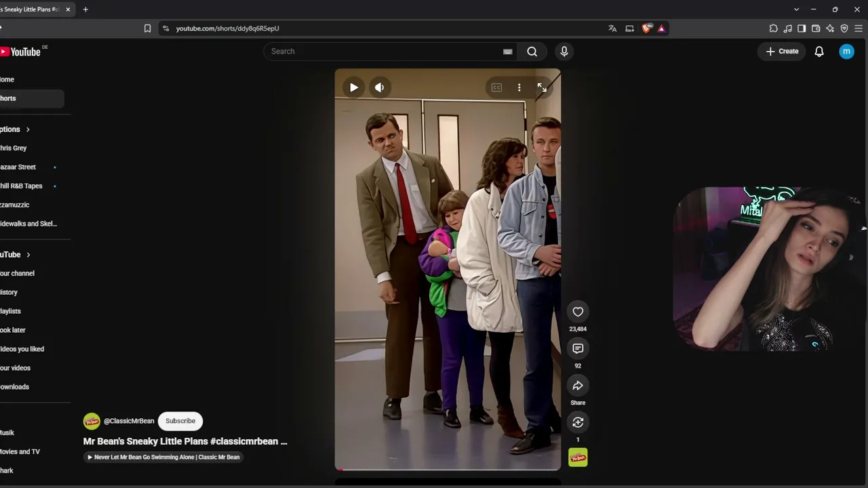The width and height of the screenshot is (868, 488).
Task: Like the short using the heart icon
Action: coord(578,312)
